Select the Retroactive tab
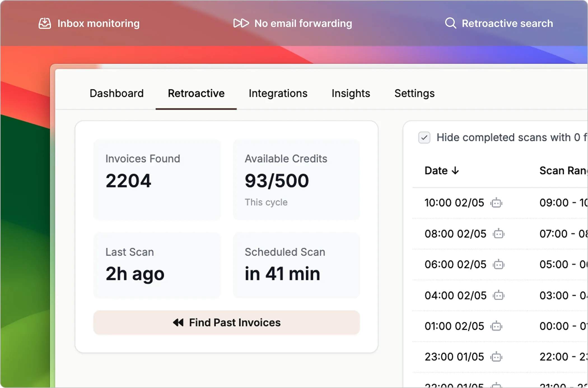This screenshot has height=388, width=588. [x=196, y=93]
